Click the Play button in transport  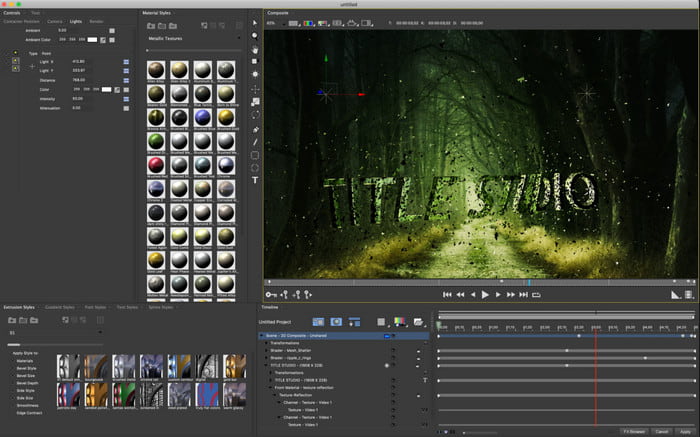click(x=485, y=295)
